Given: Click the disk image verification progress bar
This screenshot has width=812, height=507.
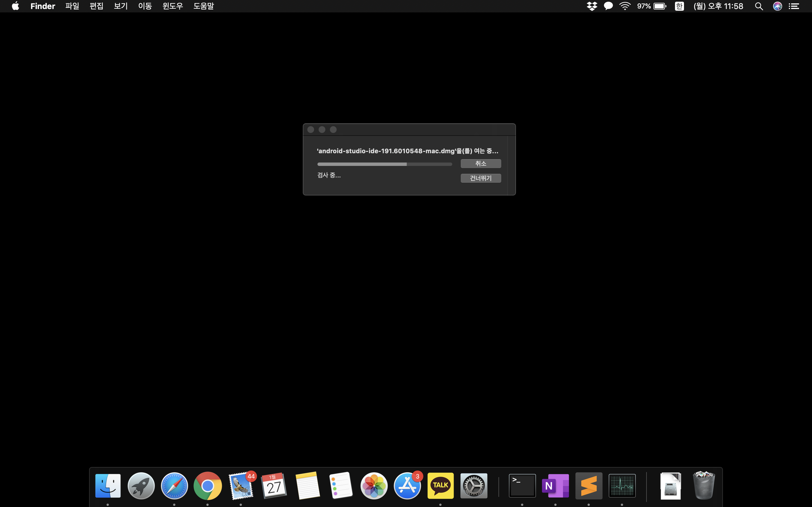Looking at the screenshot, I should pos(385,164).
